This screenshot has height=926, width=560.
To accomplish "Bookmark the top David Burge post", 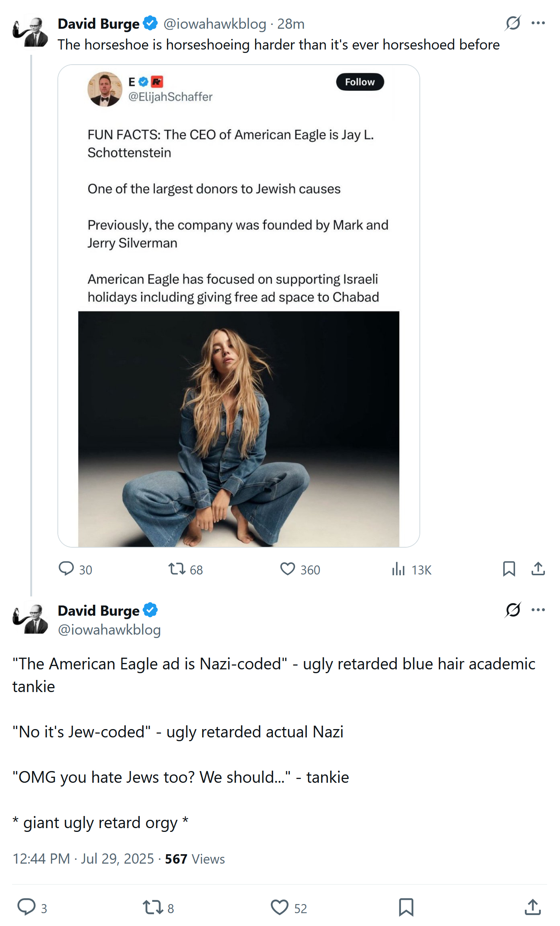I will coord(509,569).
